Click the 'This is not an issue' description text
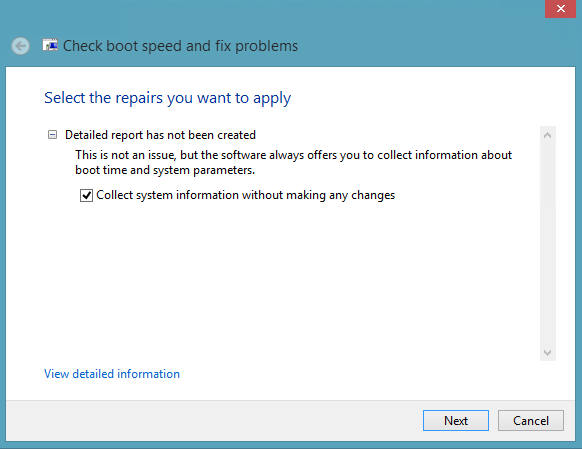582x449 pixels. pos(293,162)
